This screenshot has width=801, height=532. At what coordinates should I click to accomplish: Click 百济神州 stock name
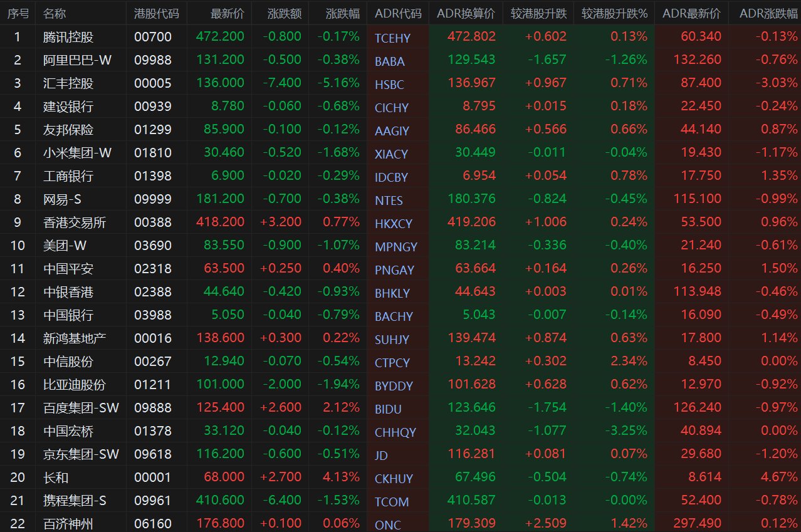pos(68,524)
